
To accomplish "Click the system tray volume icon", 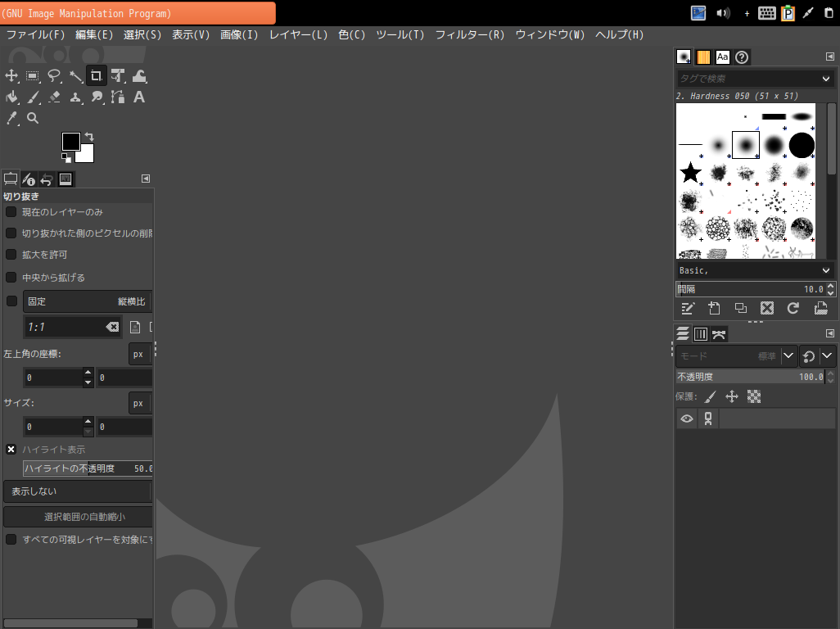I will (x=723, y=13).
